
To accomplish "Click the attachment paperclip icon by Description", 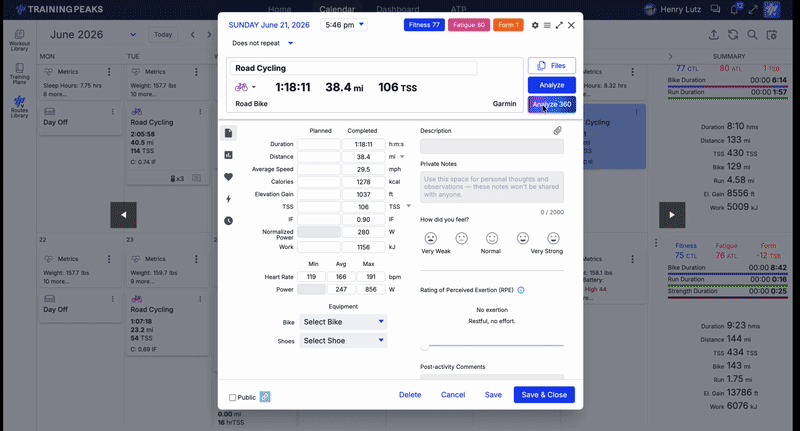I will coord(557,131).
